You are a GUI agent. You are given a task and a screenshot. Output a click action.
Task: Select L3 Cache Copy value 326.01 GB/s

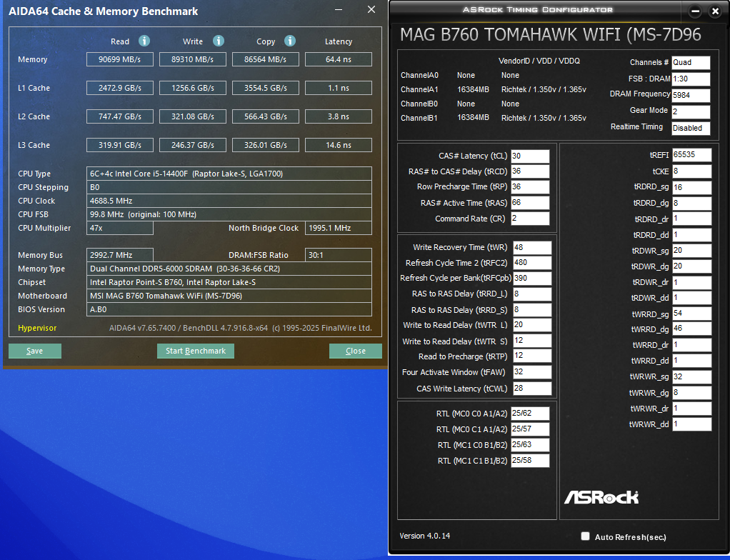[x=266, y=145]
